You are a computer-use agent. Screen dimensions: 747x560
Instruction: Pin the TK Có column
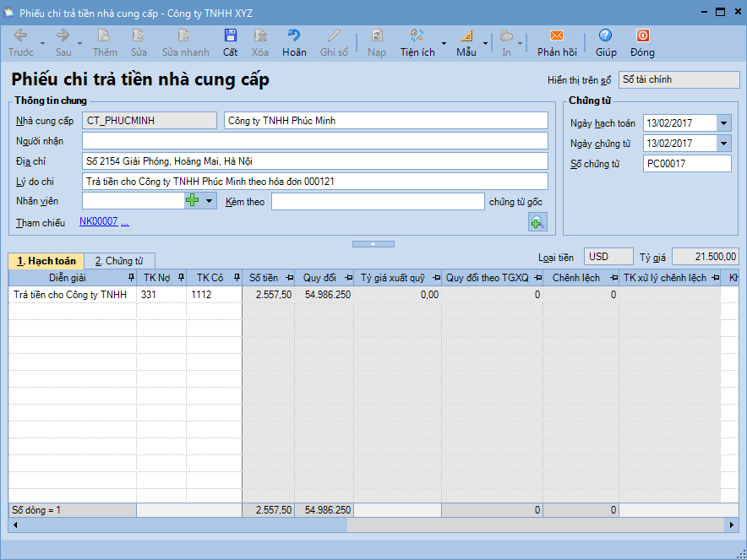(237, 278)
